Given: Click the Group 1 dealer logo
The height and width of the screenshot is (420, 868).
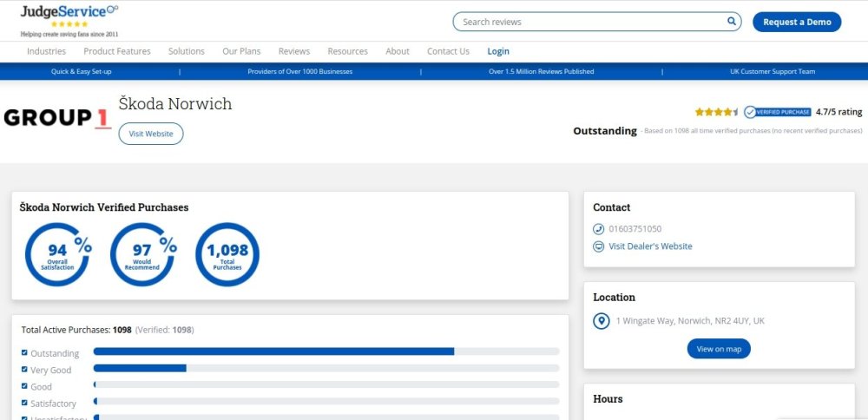Looking at the screenshot, I should [57, 118].
